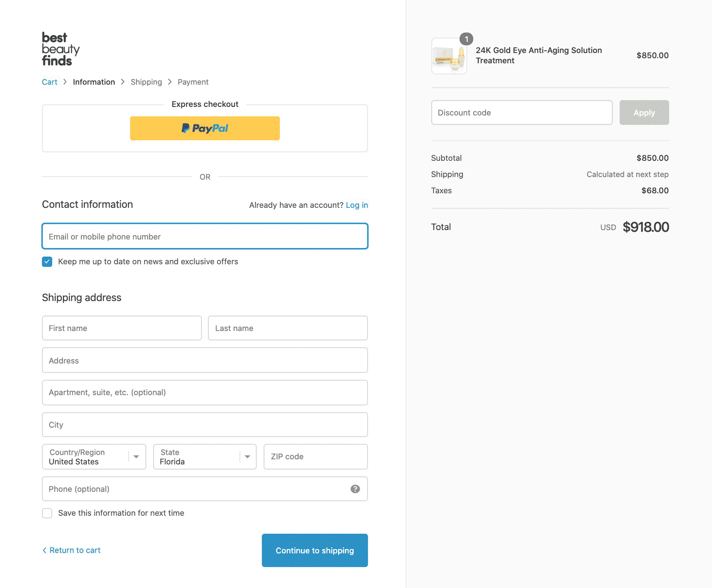The image size is (712, 588).
Task: Click the ZIP code field
Action: (316, 457)
